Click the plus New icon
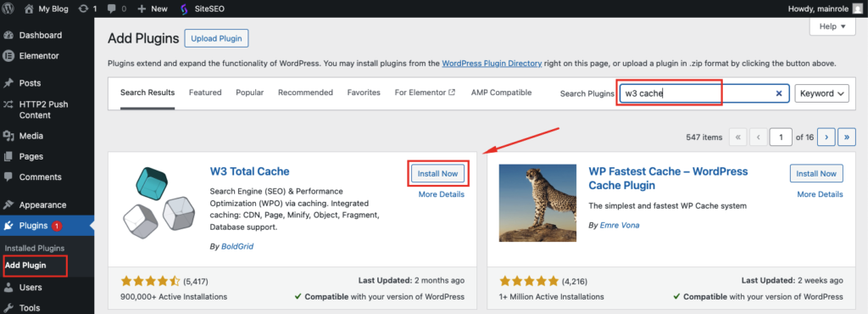868x314 pixels. coord(142,8)
